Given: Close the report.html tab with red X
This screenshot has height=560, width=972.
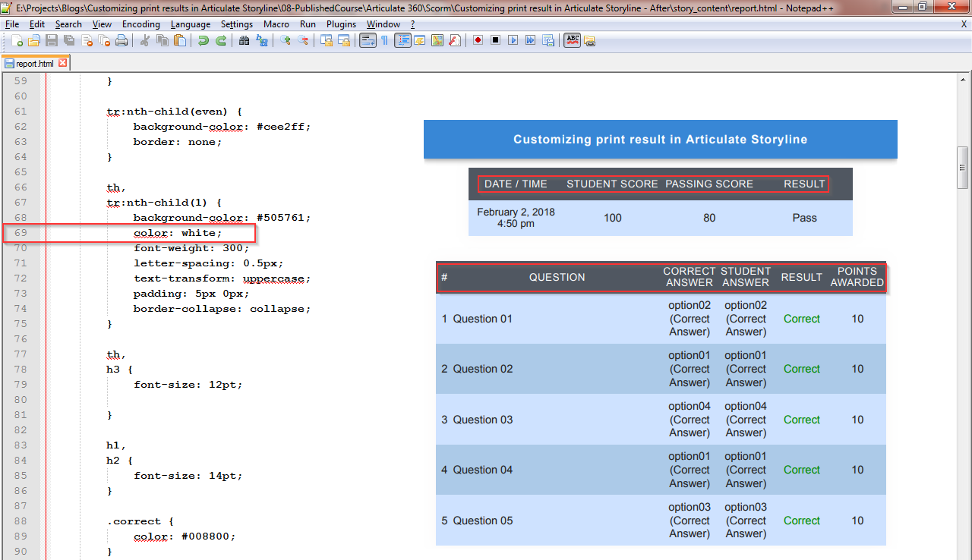Looking at the screenshot, I should coord(62,64).
